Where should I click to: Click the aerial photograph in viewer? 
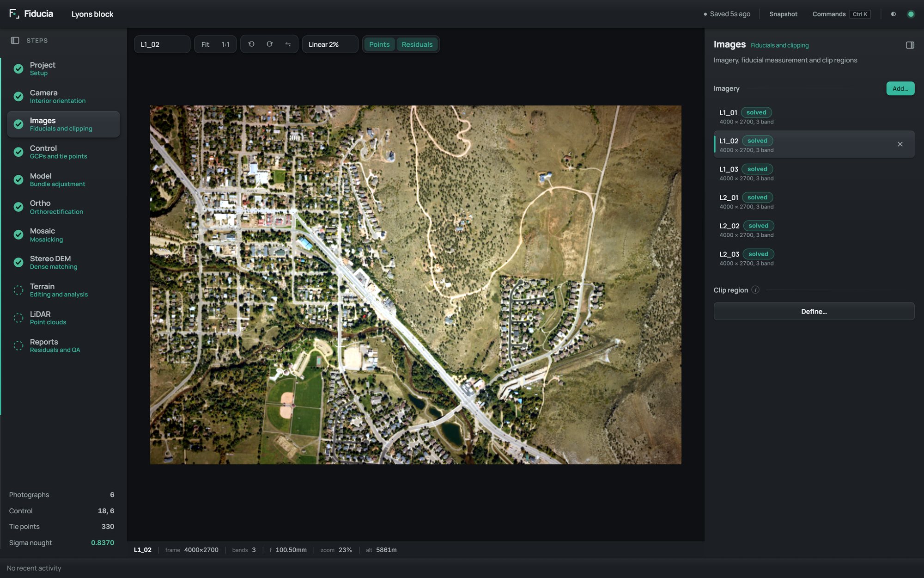point(415,285)
